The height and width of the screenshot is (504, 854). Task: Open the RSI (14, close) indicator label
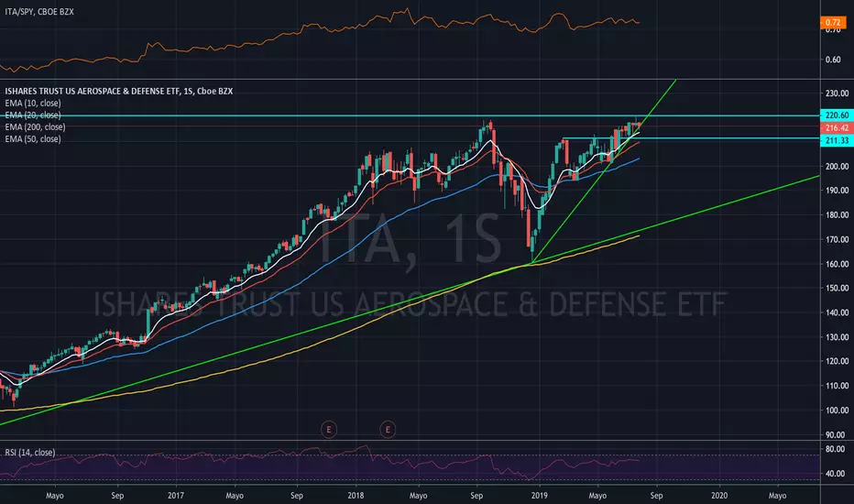[x=30, y=453]
